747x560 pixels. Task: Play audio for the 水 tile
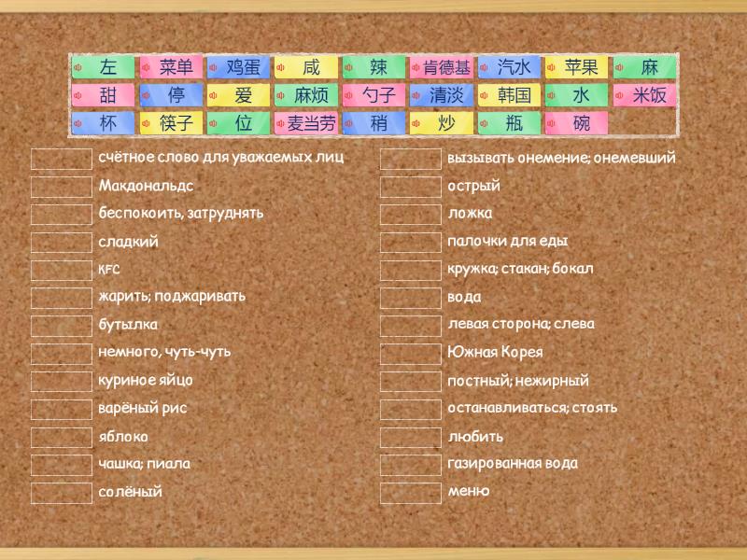(x=551, y=96)
